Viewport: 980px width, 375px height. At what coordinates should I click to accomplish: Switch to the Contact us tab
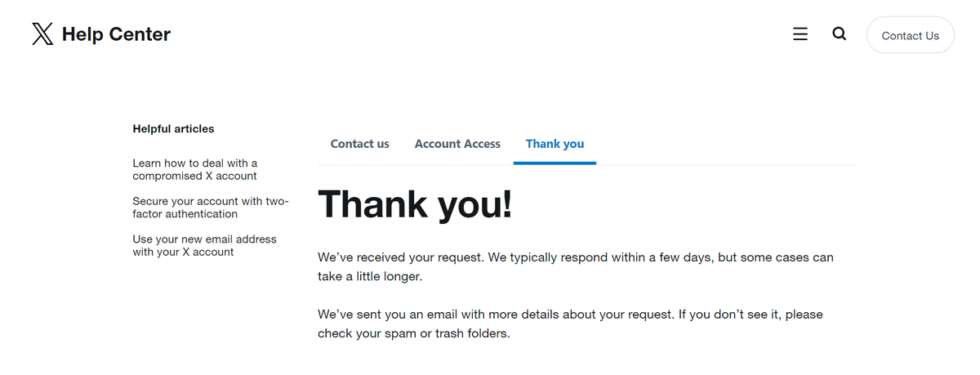click(x=359, y=144)
